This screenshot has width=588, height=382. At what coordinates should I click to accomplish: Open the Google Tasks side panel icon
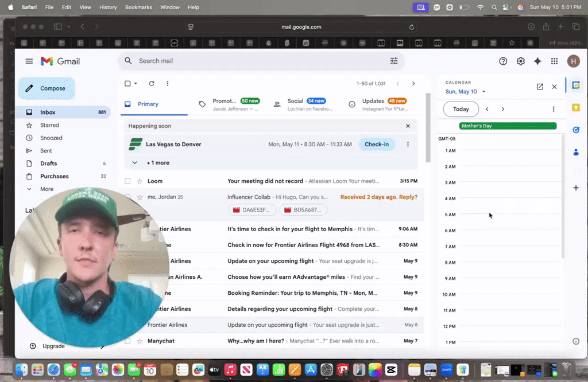(x=575, y=130)
